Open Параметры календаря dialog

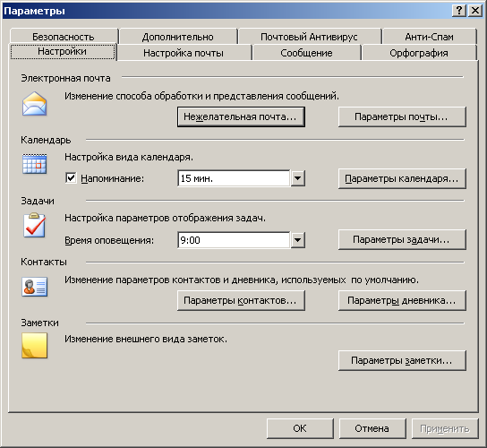point(402,178)
